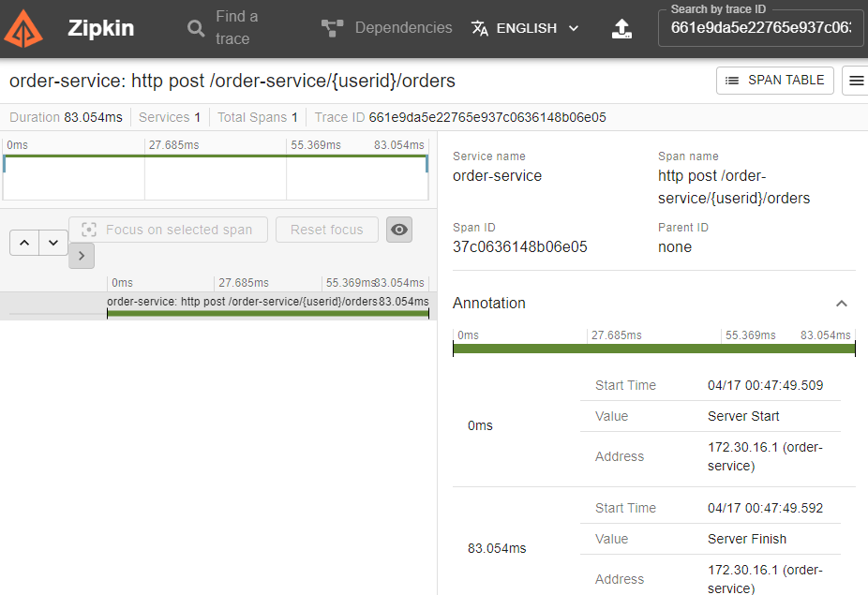868x595 pixels.
Task: Click the Duration 83.054ms value
Action: pyautogui.click(x=93, y=117)
